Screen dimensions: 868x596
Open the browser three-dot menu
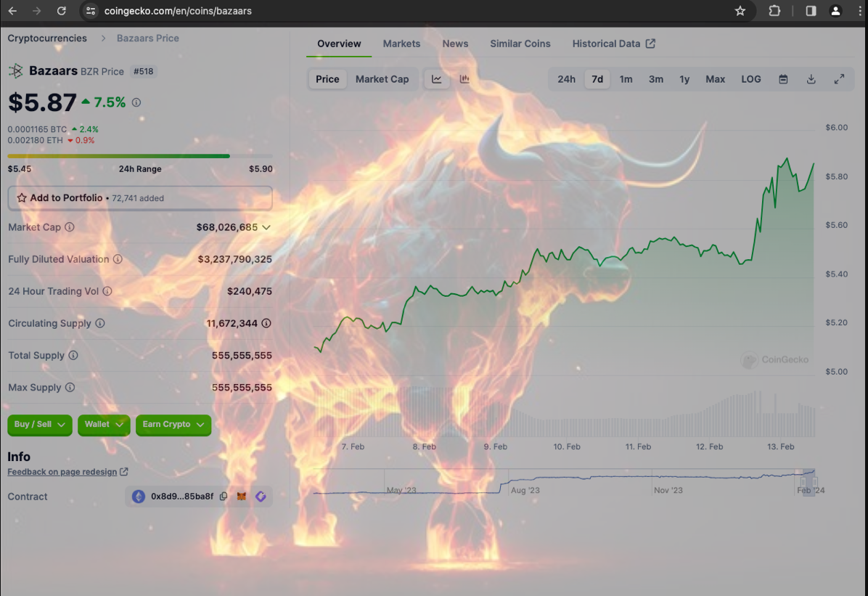coord(859,10)
